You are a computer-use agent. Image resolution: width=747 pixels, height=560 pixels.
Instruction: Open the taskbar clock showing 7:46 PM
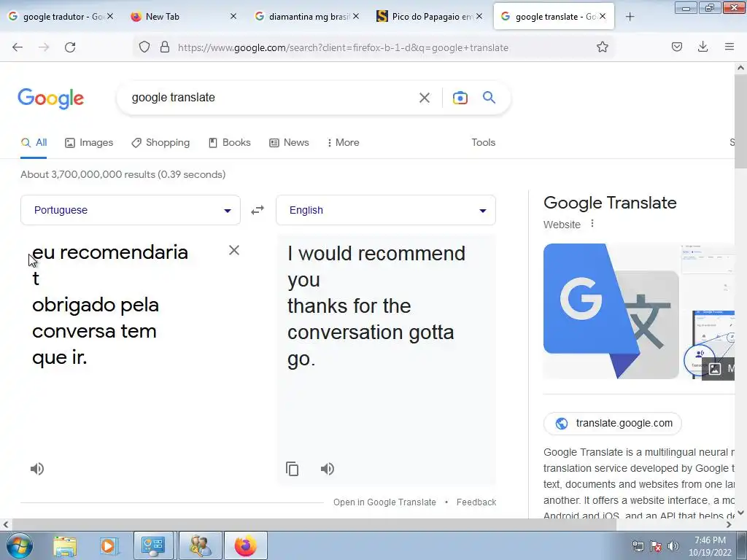(709, 546)
